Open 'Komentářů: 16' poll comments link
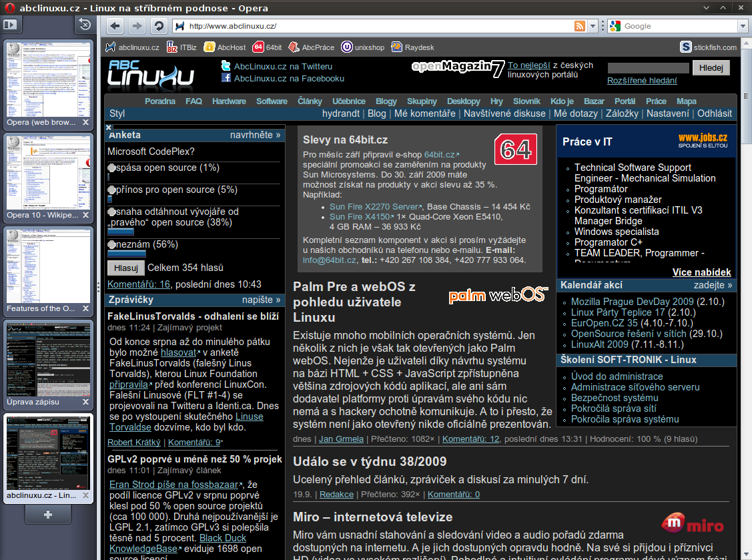The image size is (752, 560). pyautogui.click(x=139, y=284)
